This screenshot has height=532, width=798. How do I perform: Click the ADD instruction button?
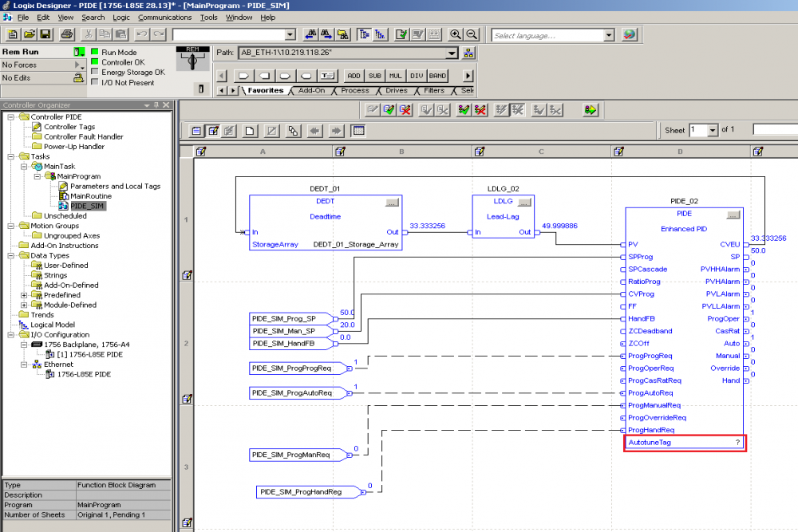coord(354,76)
